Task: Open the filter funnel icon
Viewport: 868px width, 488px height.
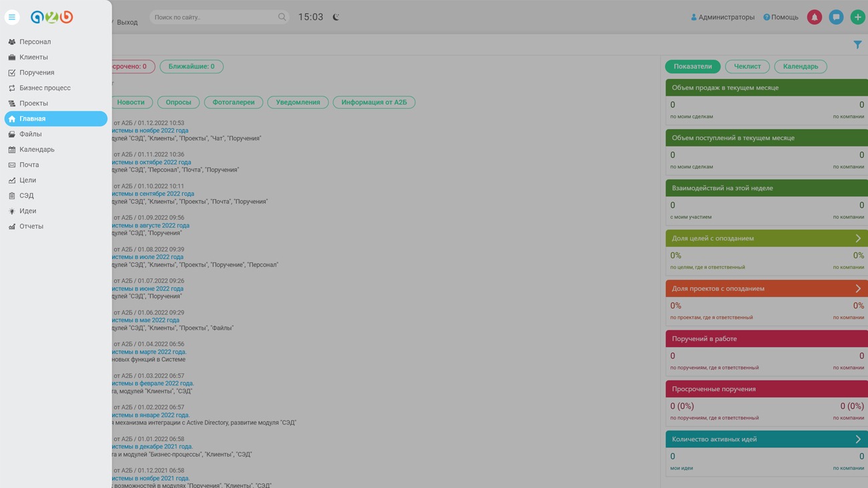Action: tap(857, 45)
